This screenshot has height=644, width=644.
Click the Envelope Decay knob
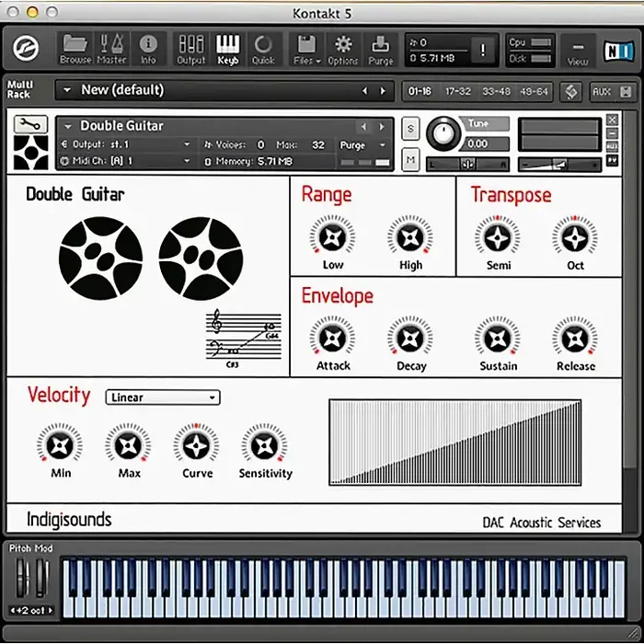[410, 338]
